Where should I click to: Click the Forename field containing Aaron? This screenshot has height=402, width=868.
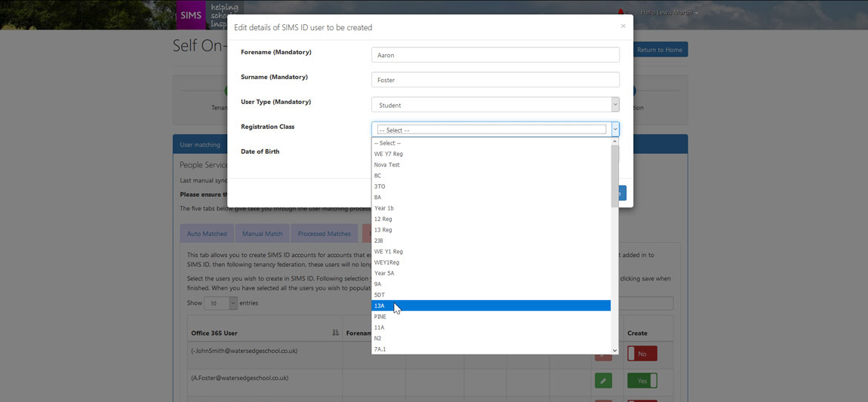pos(495,55)
